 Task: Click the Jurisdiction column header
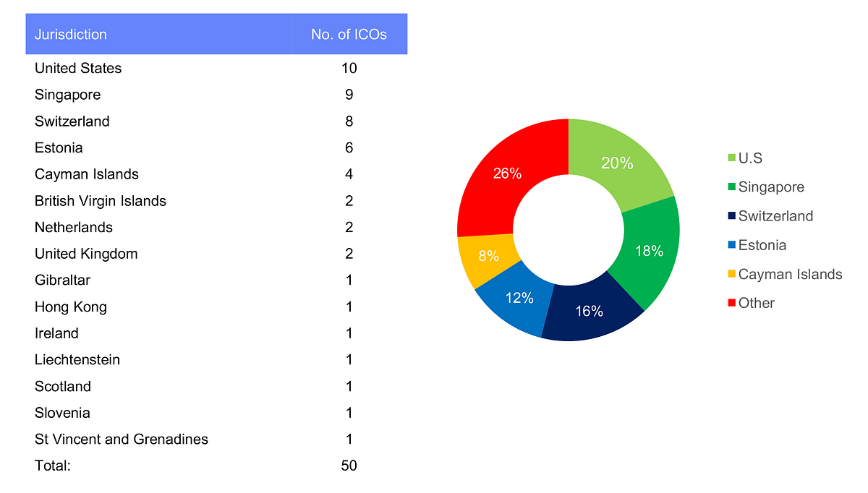71,34
